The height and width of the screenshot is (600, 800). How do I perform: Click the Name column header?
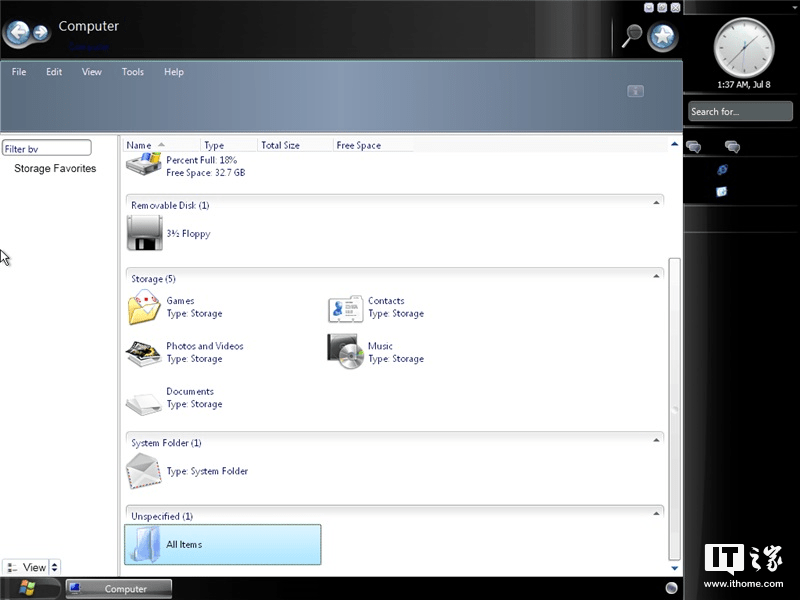point(140,144)
